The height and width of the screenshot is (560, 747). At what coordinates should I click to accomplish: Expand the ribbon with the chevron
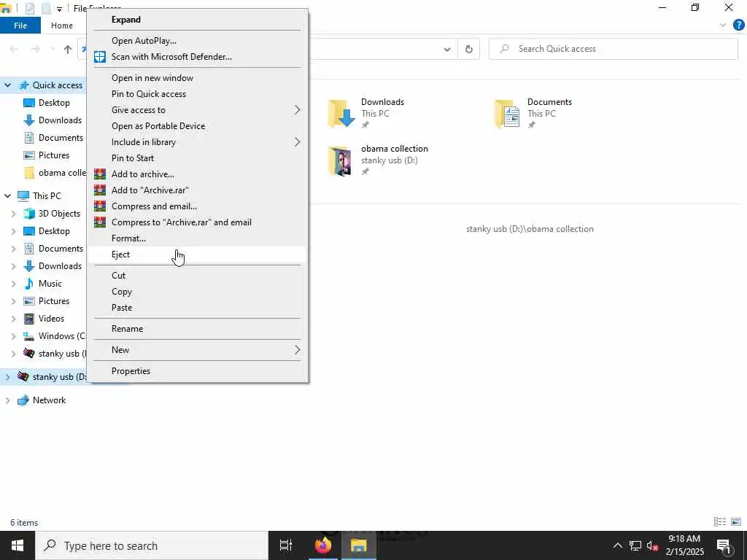(723, 26)
